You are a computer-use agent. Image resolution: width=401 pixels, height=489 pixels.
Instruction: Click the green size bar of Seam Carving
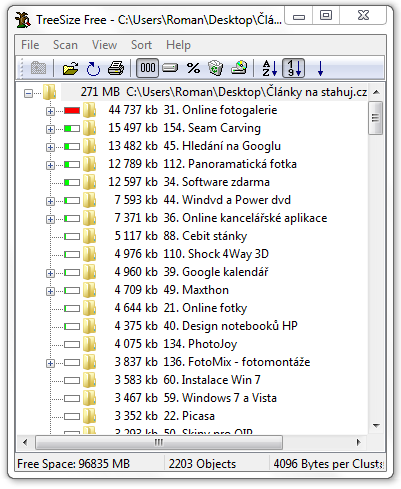(72, 128)
